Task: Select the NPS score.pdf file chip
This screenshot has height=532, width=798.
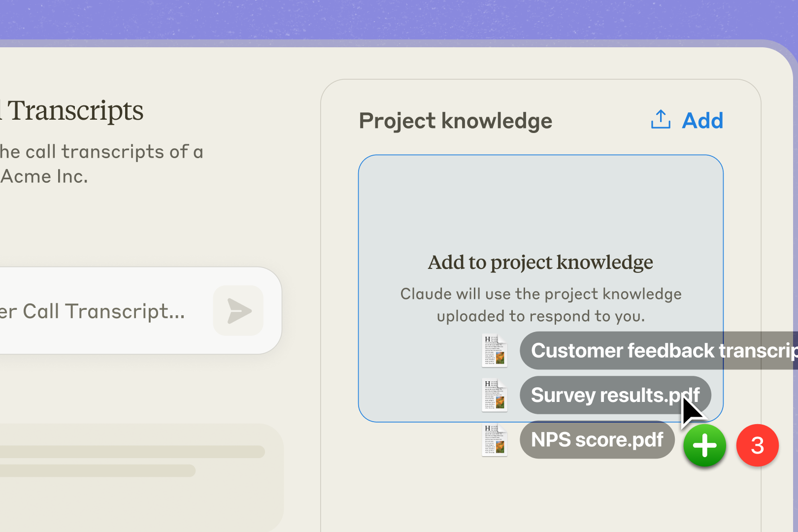Action: pyautogui.click(x=597, y=440)
